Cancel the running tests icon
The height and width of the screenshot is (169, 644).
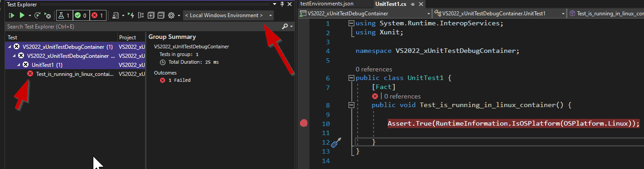pos(48,15)
